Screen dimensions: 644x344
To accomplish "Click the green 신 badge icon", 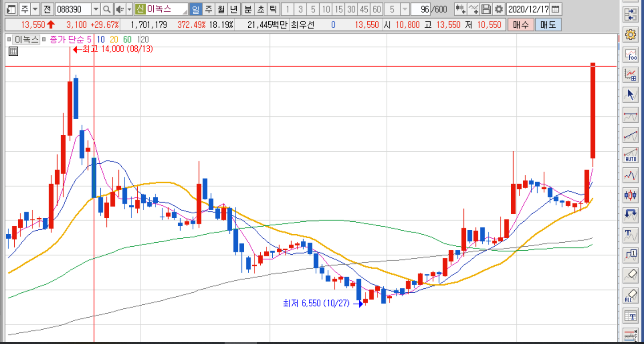I will click(x=140, y=9).
